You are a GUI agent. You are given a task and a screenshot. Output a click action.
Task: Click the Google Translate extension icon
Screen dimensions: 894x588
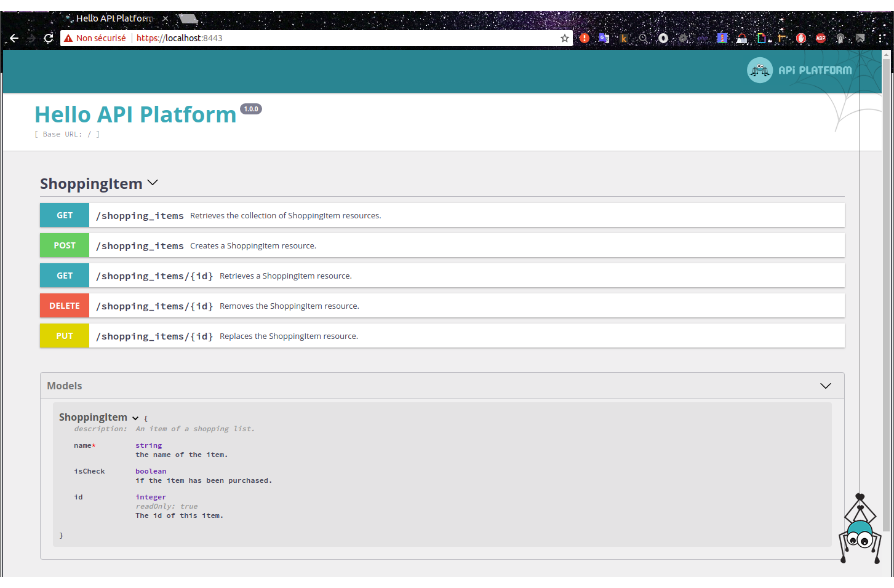(x=604, y=38)
